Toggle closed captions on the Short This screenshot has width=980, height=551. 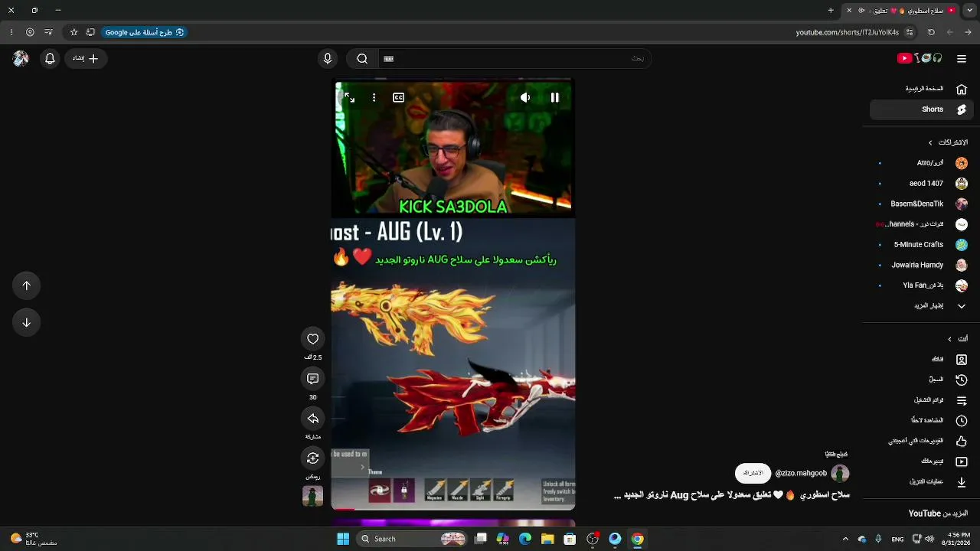(399, 97)
